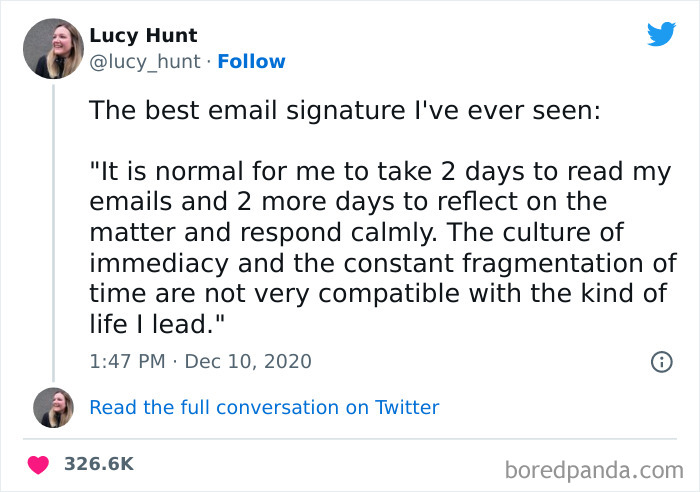Click the 326.6K likes count
The width and height of the screenshot is (700, 492).
[x=98, y=464]
